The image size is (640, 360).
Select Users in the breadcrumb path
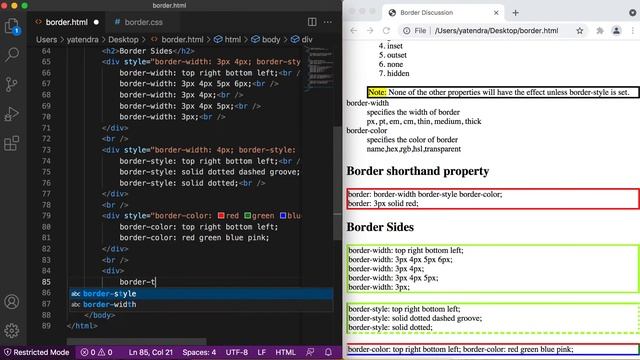[x=47, y=40]
